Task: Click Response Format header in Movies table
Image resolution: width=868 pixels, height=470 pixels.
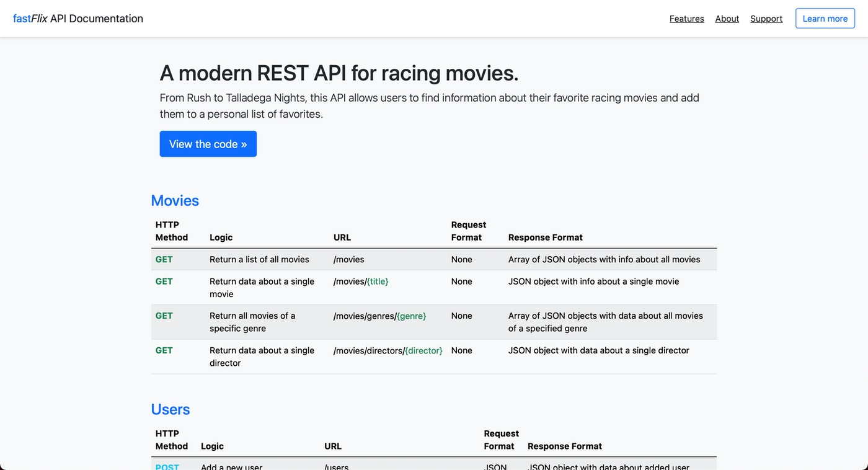Action: pos(545,237)
